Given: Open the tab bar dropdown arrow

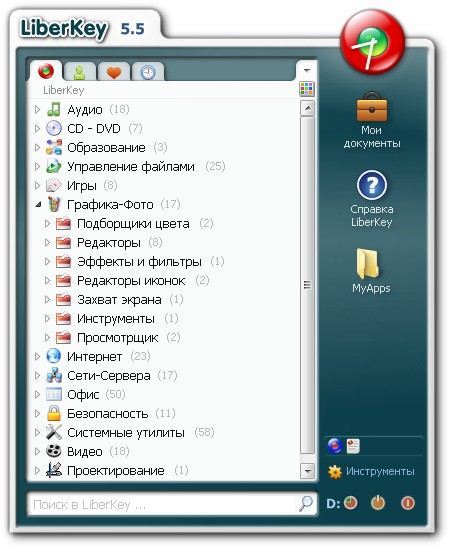Looking at the screenshot, I should pos(307,71).
